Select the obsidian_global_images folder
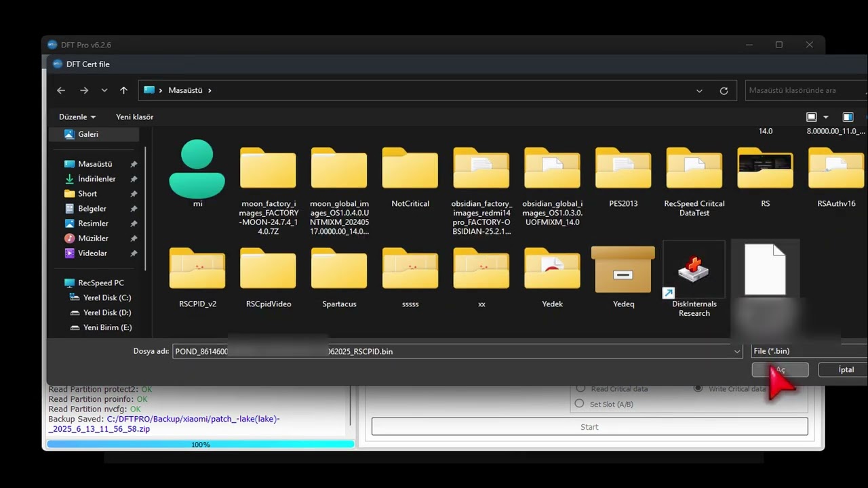The height and width of the screenshot is (488, 868). click(552, 167)
